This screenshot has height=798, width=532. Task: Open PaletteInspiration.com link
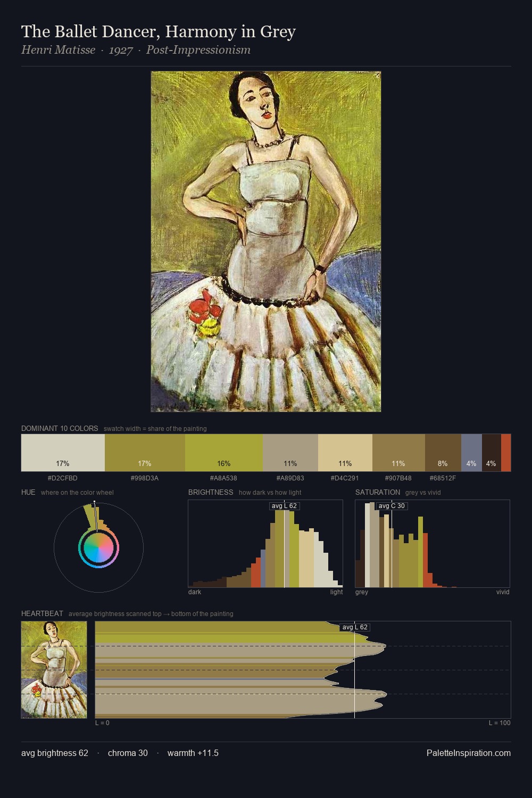click(x=469, y=753)
